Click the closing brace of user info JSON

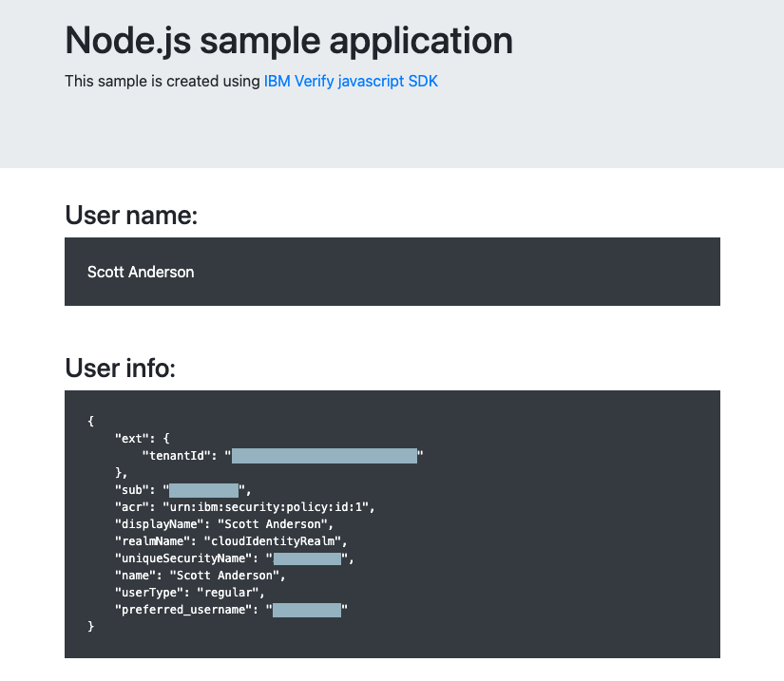[90, 627]
